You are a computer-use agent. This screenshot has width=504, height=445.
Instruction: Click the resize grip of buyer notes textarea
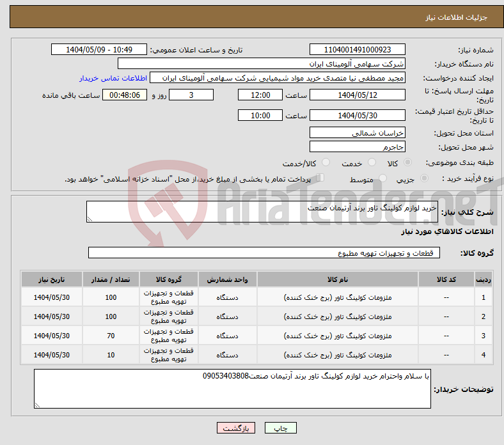coord(37,405)
